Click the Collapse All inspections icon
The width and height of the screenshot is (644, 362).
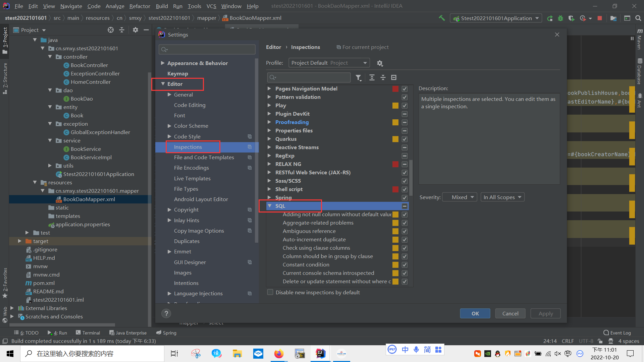(383, 78)
